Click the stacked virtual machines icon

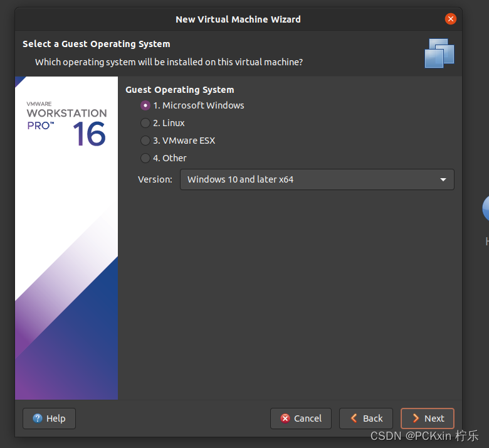click(439, 53)
